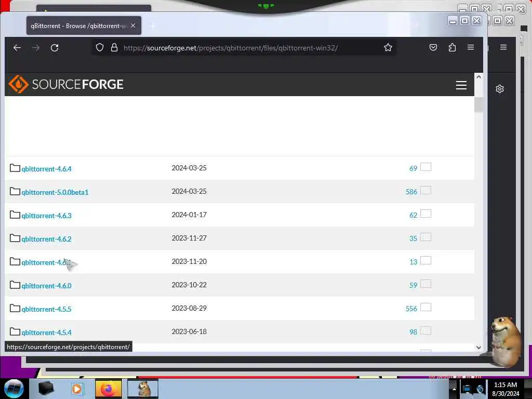
Task: Click download count 556
Action: [x=411, y=309]
